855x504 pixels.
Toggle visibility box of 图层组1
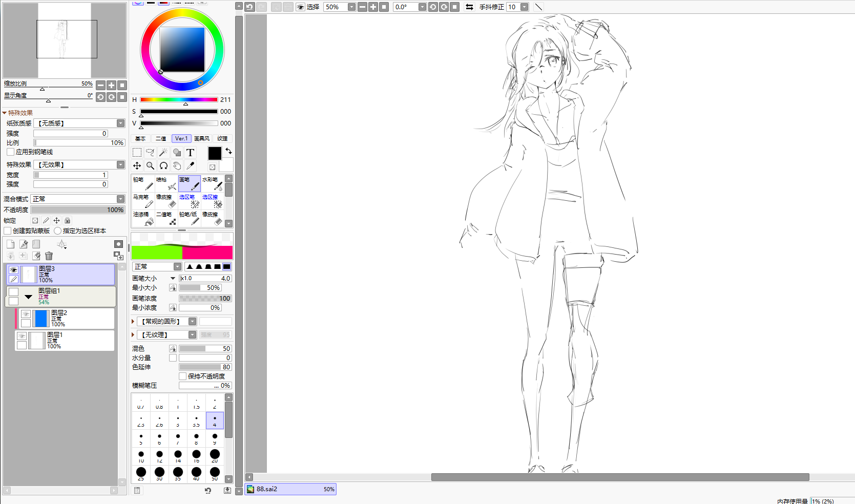pyautogui.click(x=13, y=292)
